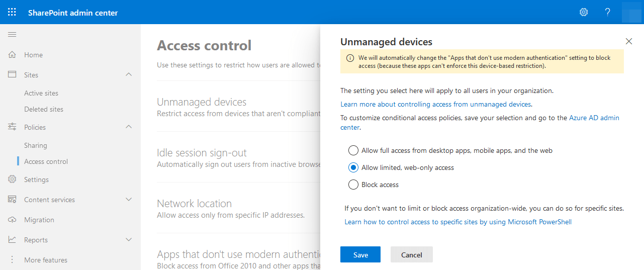Open the help question mark icon
The height and width of the screenshot is (270, 644).
[x=608, y=12]
